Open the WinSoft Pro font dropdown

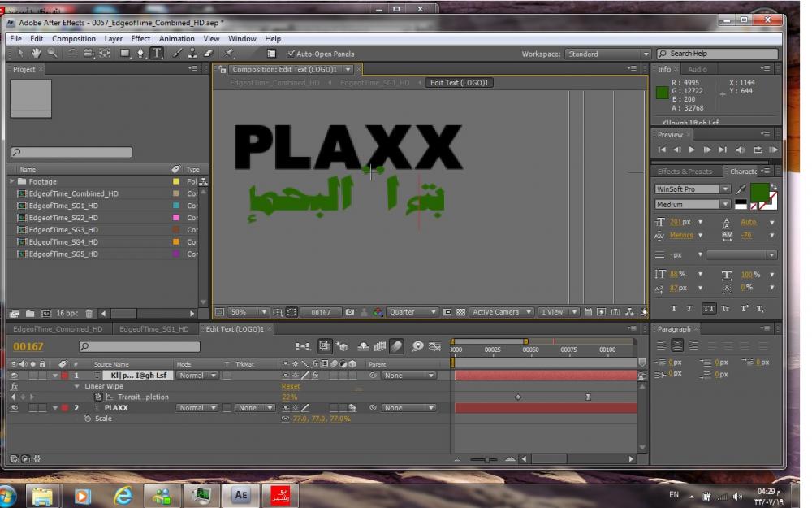(x=693, y=189)
